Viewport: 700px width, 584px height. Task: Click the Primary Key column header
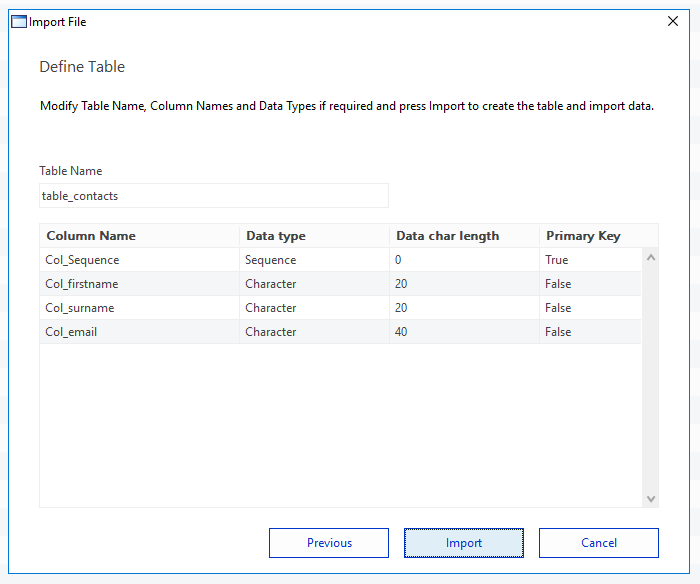tap(599, 236)
